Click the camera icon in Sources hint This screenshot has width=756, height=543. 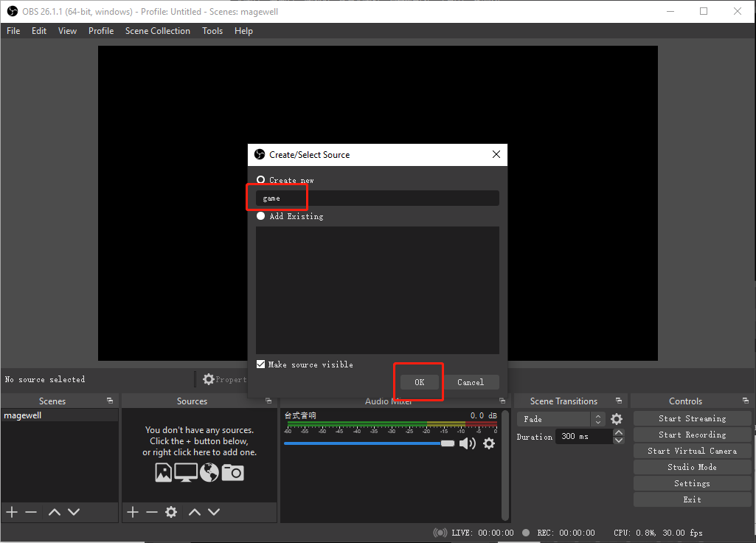point(233,473)
